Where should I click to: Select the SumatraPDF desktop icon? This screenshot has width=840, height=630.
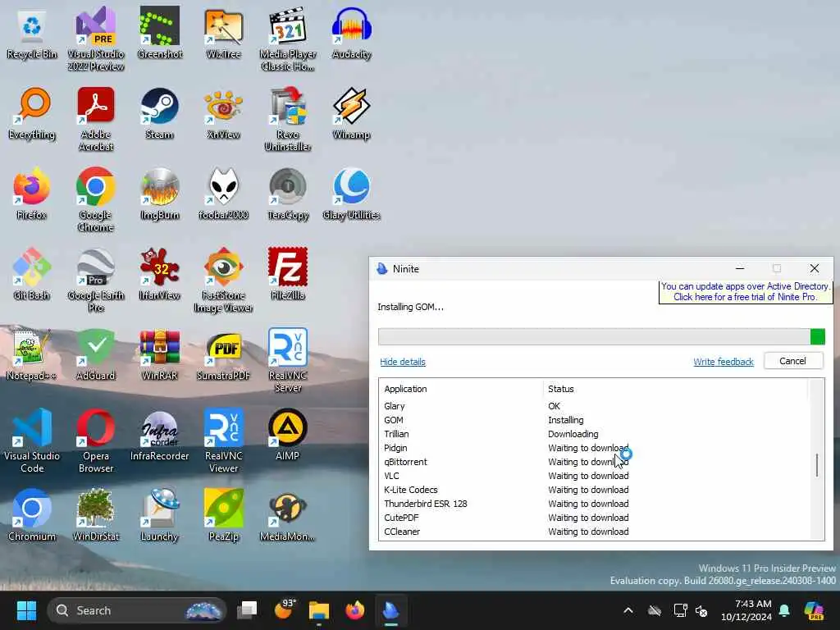pos(223,355)
